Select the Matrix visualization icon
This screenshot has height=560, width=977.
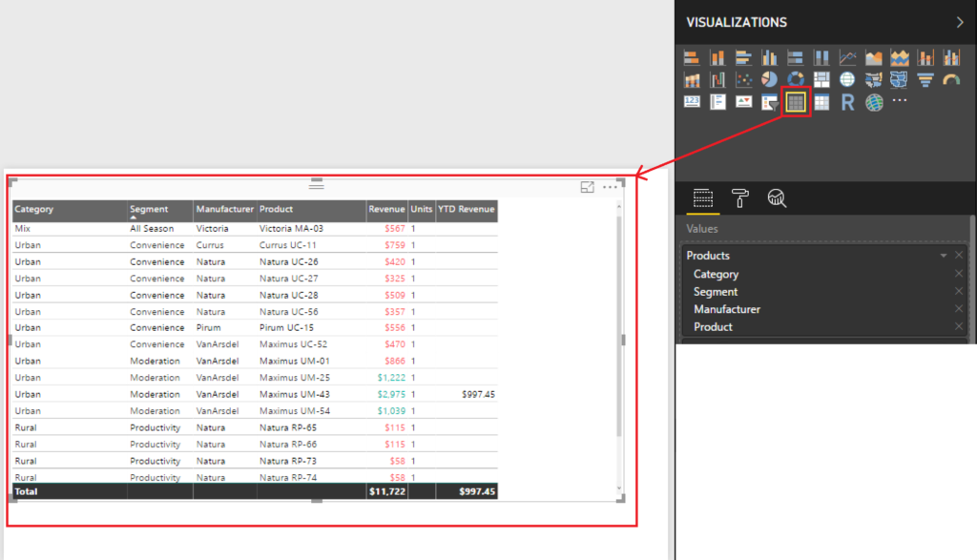point(821,102)
